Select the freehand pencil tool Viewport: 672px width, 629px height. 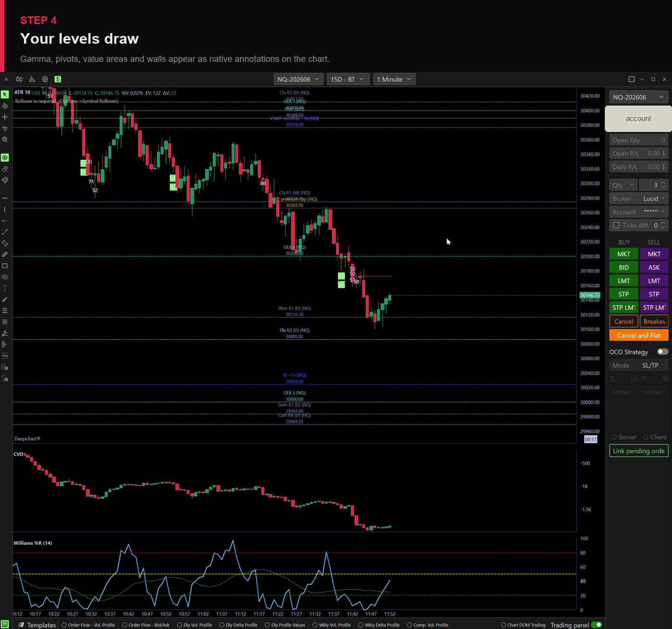[x=5, y=299]
